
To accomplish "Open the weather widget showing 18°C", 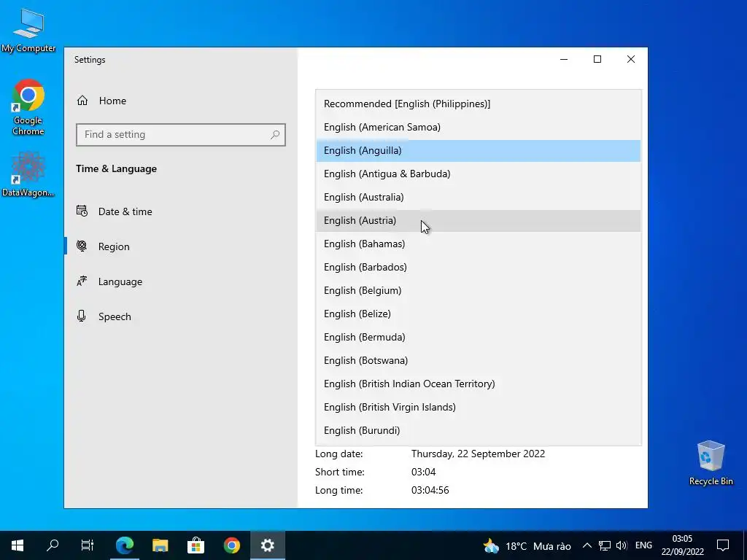I will click(x=527, y=545).
